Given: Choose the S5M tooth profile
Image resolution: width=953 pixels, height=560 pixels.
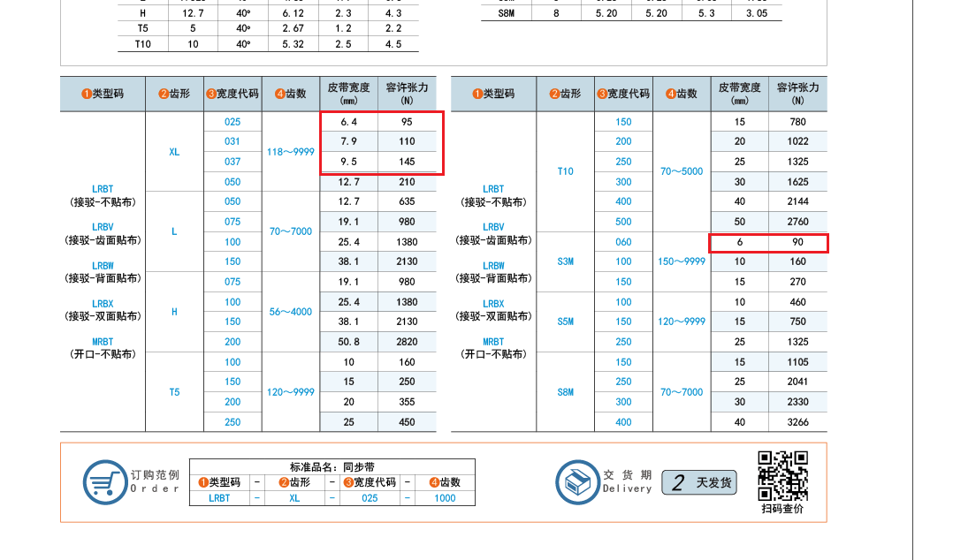Looking at the screenshot, I should tap(565, 322).
